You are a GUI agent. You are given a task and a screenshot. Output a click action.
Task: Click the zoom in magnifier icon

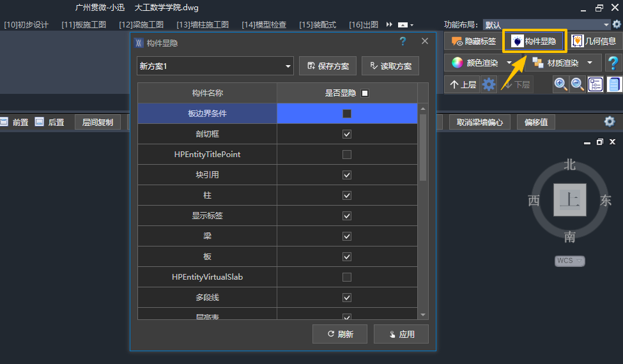pos(560,84)
